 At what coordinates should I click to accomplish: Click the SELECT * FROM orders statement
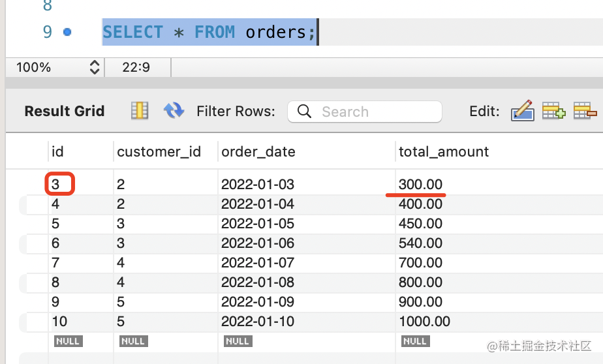[209, 32]
